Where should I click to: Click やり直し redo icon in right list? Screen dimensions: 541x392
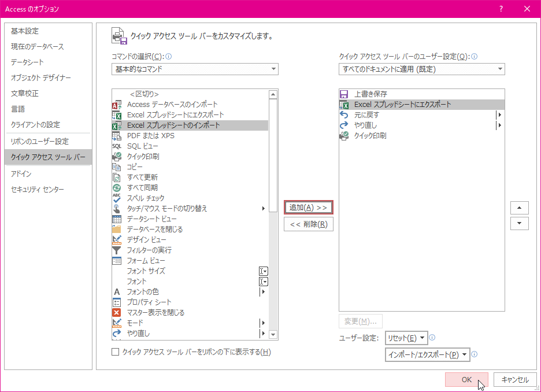click(x=344, y=125)
